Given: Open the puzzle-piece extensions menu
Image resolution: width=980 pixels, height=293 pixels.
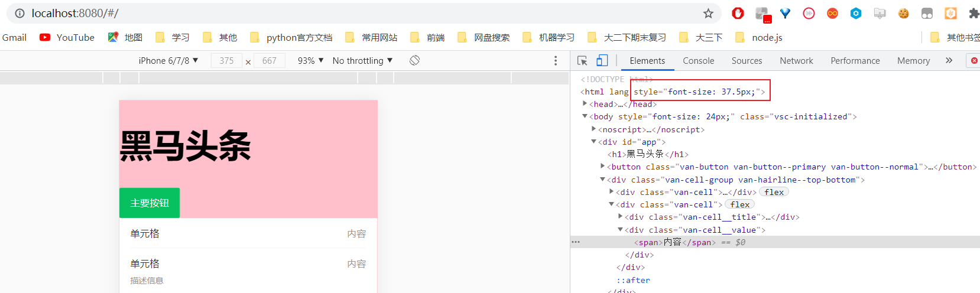Looking at the screenshot, I should 973,13.
